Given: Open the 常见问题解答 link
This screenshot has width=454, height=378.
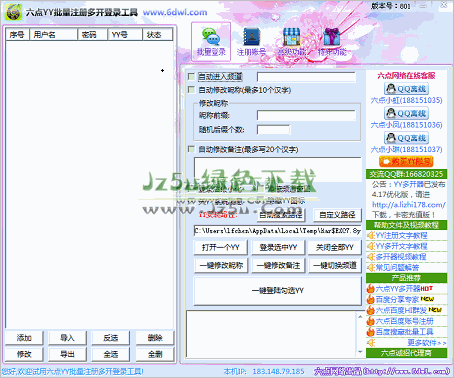Looking at the screenshot, I should [397, 268].
